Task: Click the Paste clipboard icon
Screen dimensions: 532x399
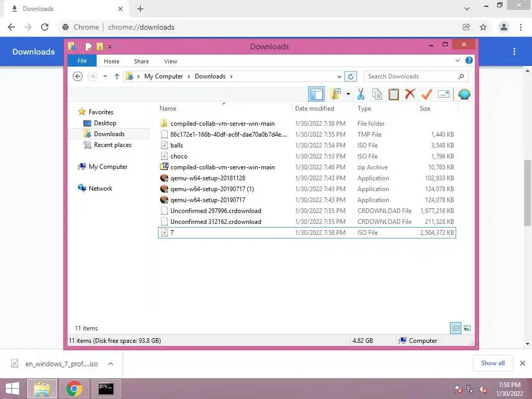Action: point(394,94)
